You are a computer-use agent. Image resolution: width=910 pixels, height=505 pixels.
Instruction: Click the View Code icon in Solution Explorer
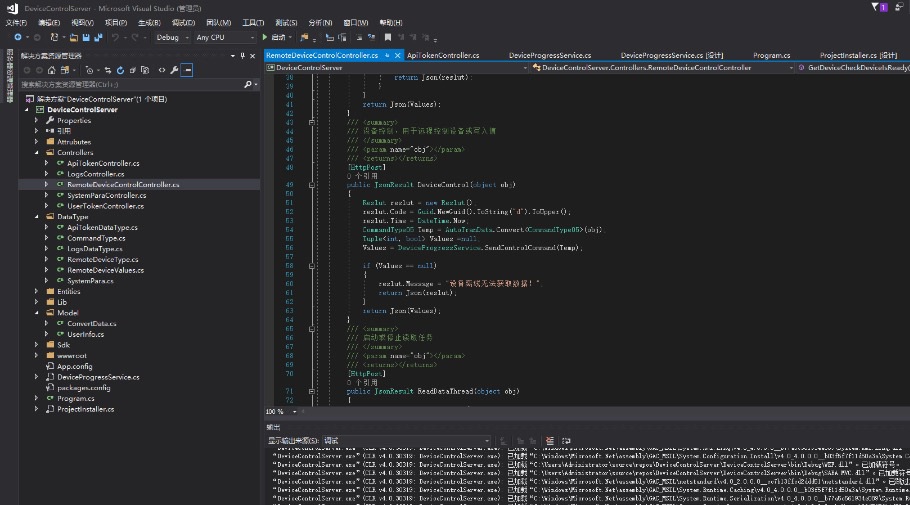(162, 70)
